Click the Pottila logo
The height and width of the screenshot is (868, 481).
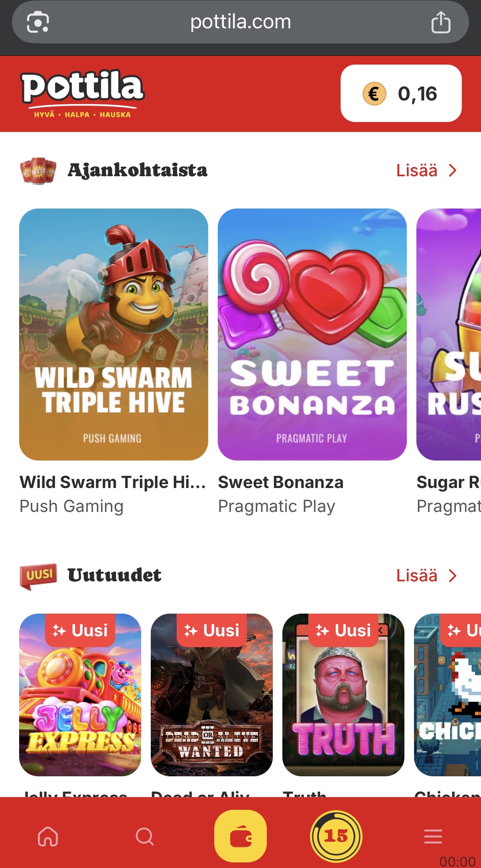pos(82,94)
